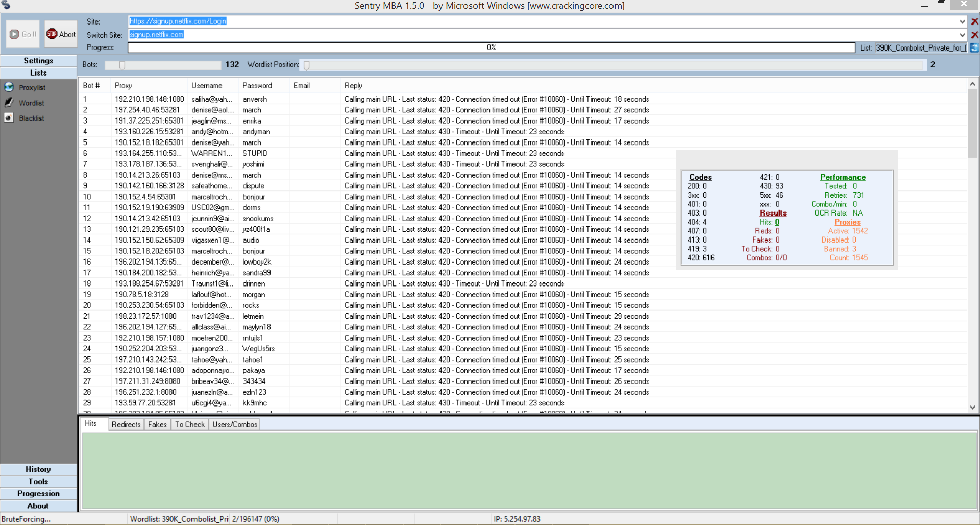The image size is (980, 525).
Task: Open Proxylist from the globe icon
Action: [9, 87]
